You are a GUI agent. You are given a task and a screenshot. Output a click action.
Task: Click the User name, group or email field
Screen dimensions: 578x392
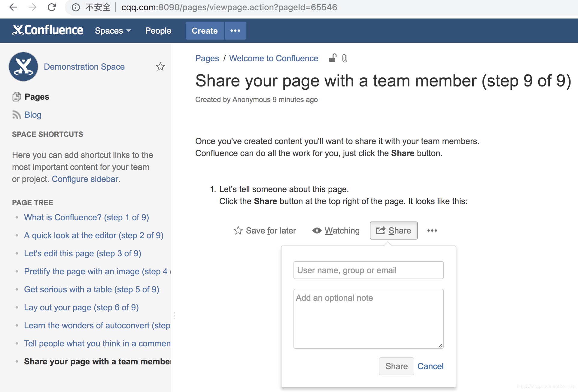point(368,270)
